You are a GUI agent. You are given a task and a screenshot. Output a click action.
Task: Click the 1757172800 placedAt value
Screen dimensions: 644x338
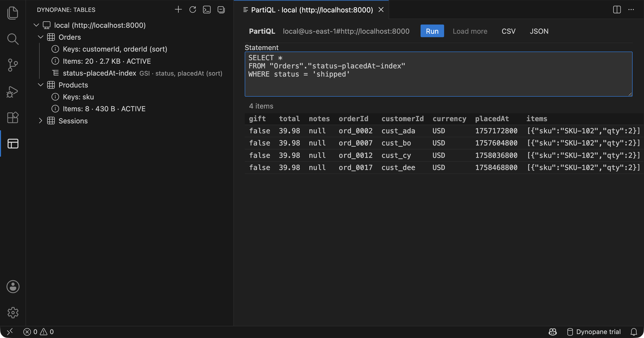pyautogui.click(x=496, y=131)
